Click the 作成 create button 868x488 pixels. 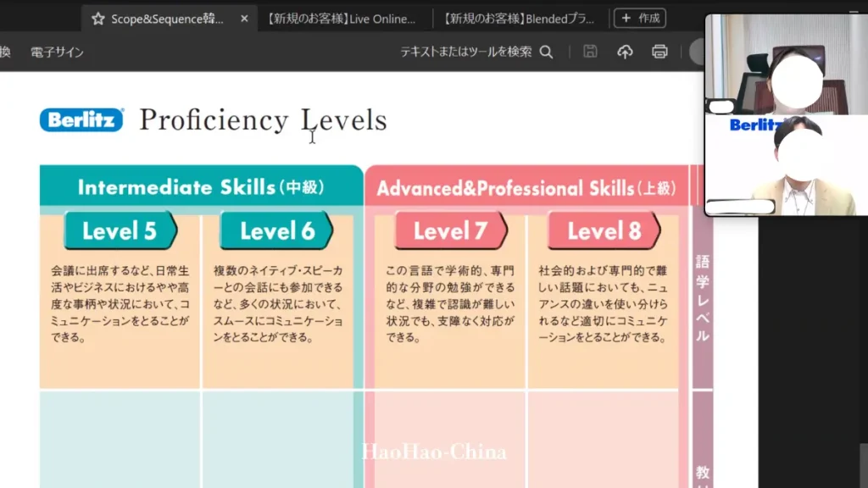tap(640, 19)
